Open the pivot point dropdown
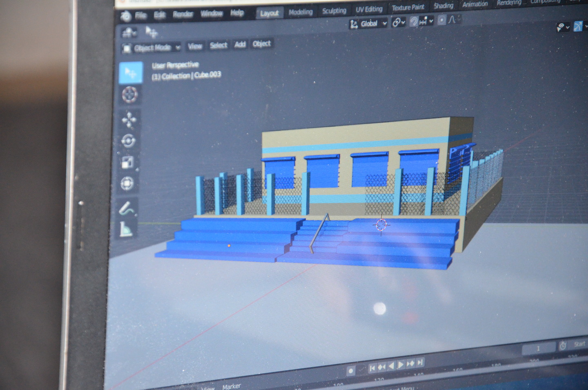Image resolution: width=588 pixels, height=390 pixels. 399,22
